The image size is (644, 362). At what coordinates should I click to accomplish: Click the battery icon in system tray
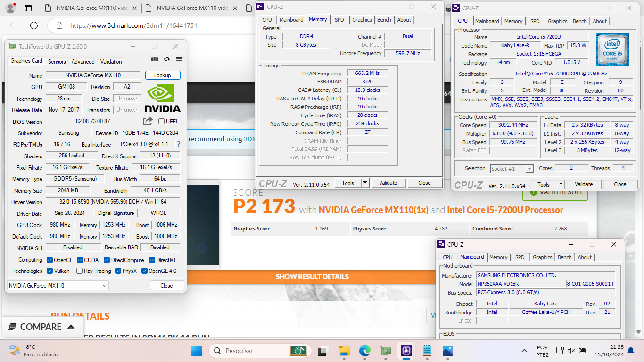[582, 351]
